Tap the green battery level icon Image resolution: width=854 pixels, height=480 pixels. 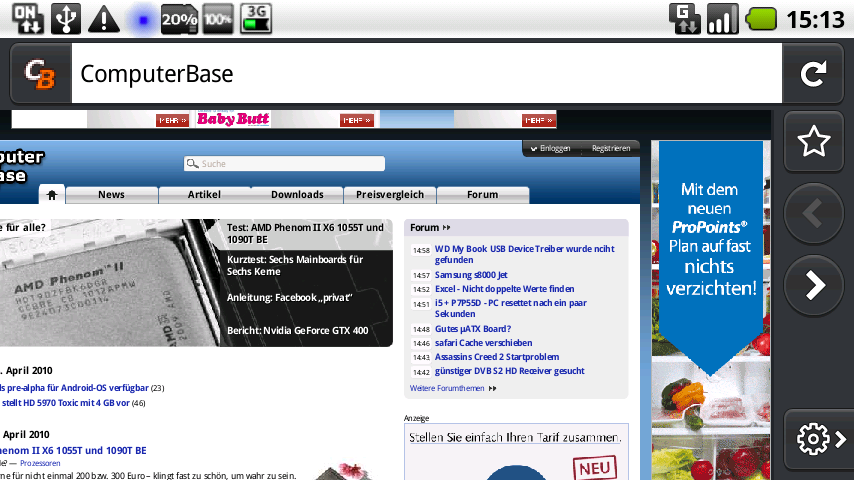[761, 19]
